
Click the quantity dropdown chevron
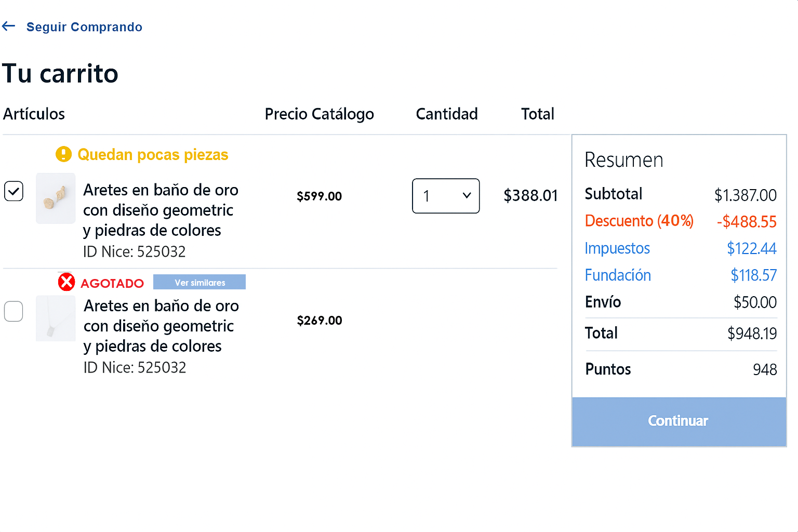click(466, 196)
